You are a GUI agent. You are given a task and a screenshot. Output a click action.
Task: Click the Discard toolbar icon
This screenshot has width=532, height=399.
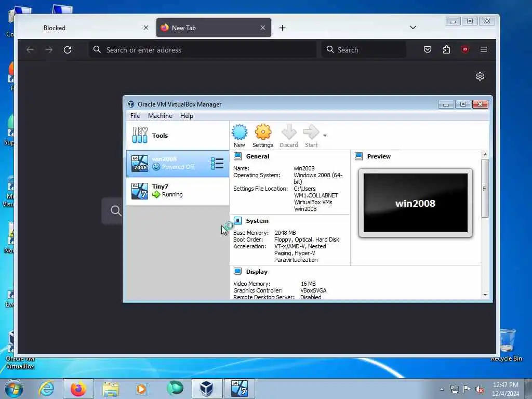tap(289, 136)
